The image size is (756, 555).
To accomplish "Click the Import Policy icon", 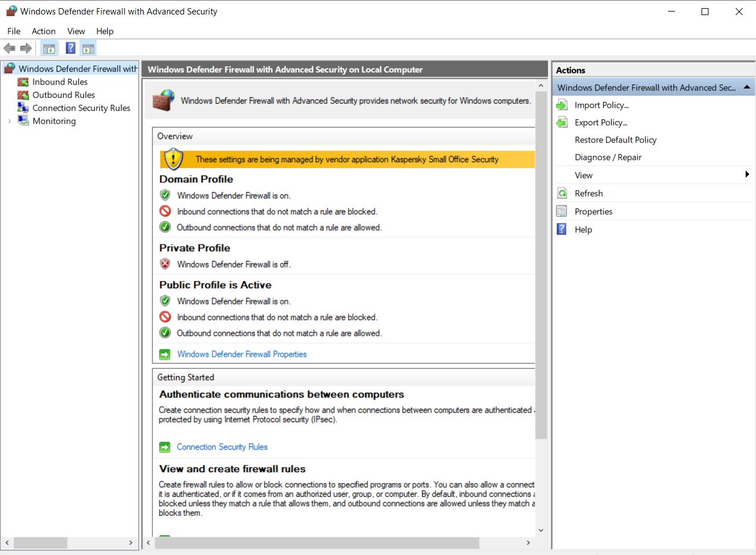I will click(x=562, y=105).
